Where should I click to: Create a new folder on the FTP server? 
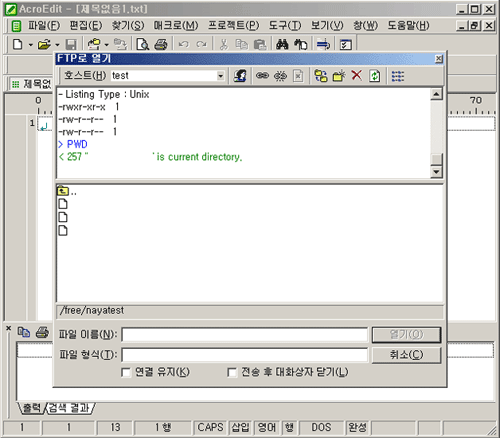(x=339, y=76)
